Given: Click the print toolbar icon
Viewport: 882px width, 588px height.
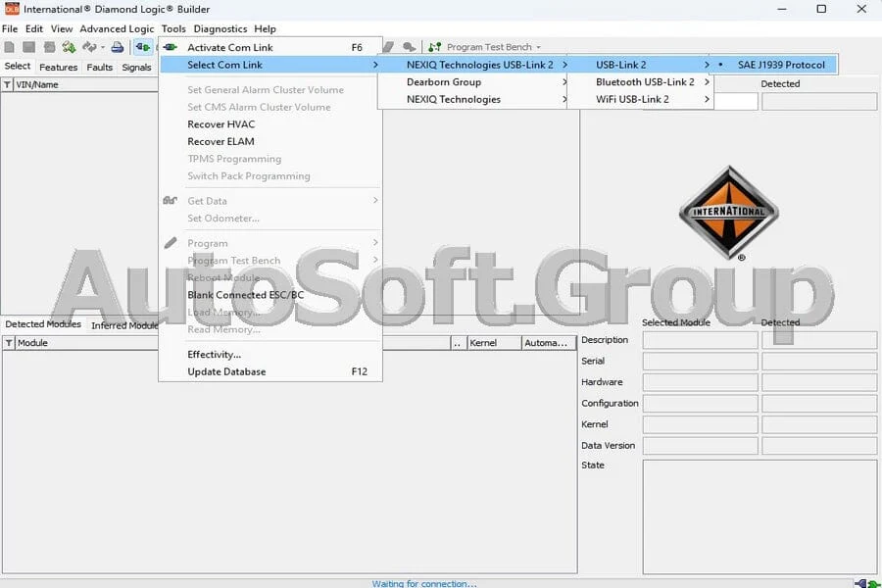Looking at the screenshot, I should 117,47.
